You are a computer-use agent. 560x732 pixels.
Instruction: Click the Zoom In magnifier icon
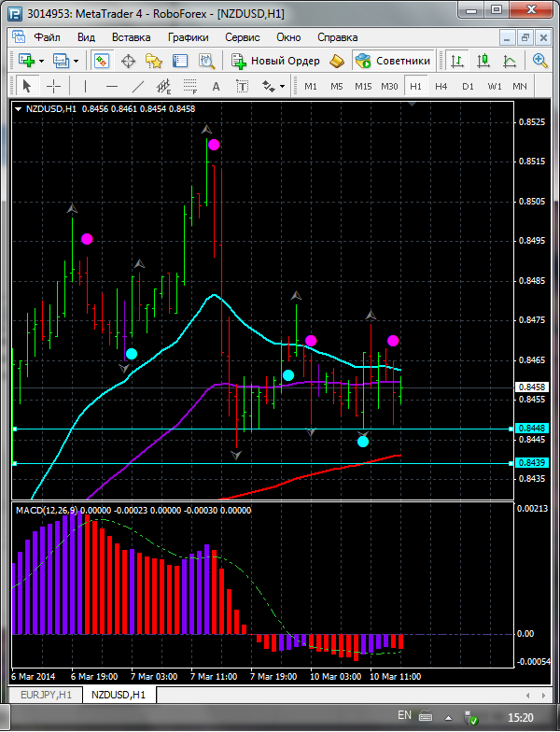[539, 61]
